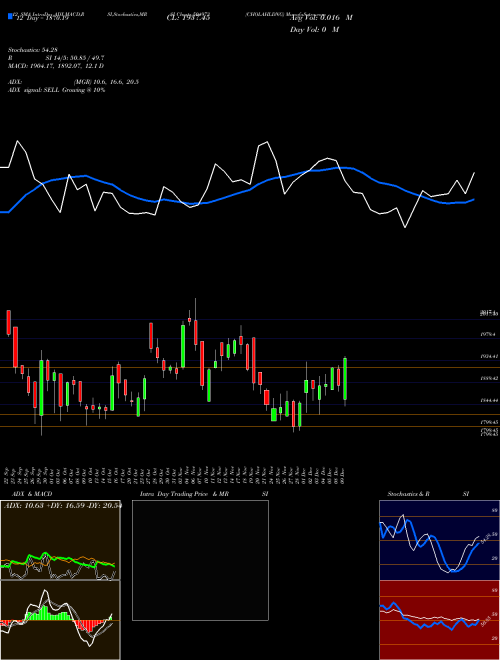Click the MACD: 1904.17, 1892.07 line
Viewport: 500px width, 660px height.
tap(56, 66)
